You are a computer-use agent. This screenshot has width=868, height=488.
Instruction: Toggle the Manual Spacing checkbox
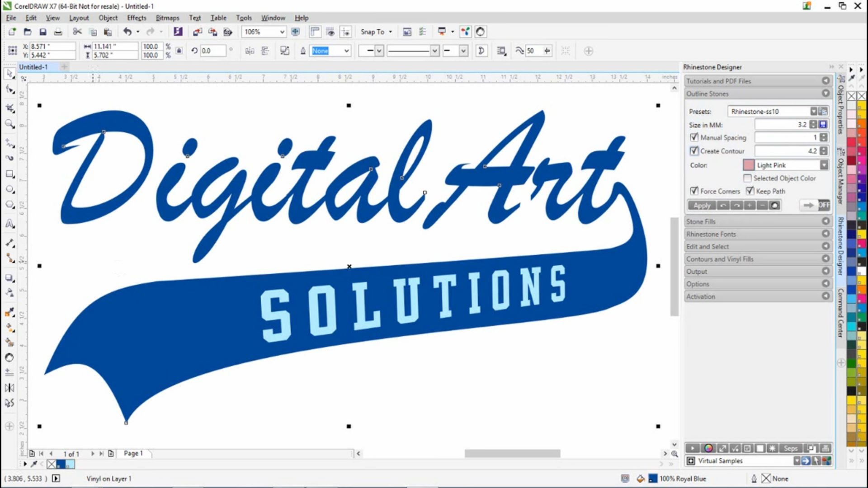tap(694, 137)
